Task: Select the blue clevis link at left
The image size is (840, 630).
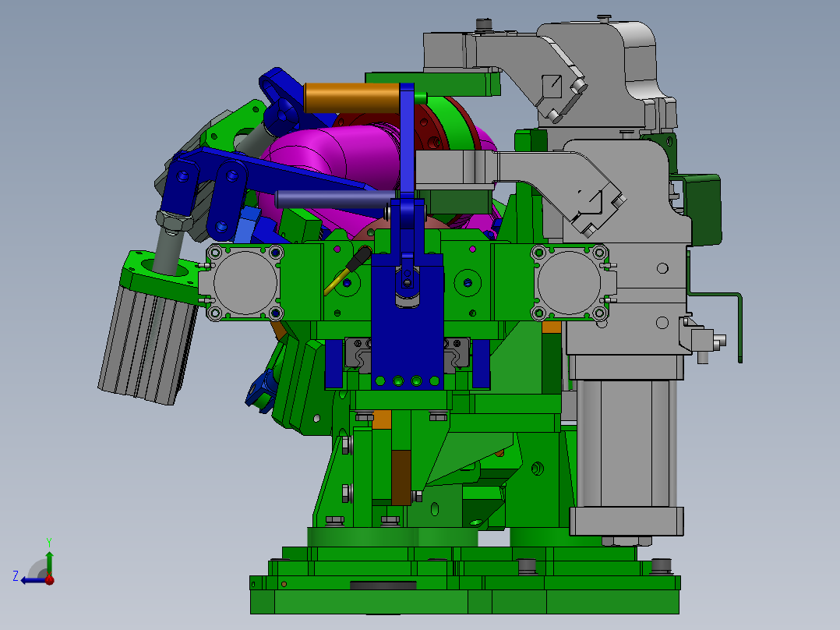Action: tap(228, 201)
